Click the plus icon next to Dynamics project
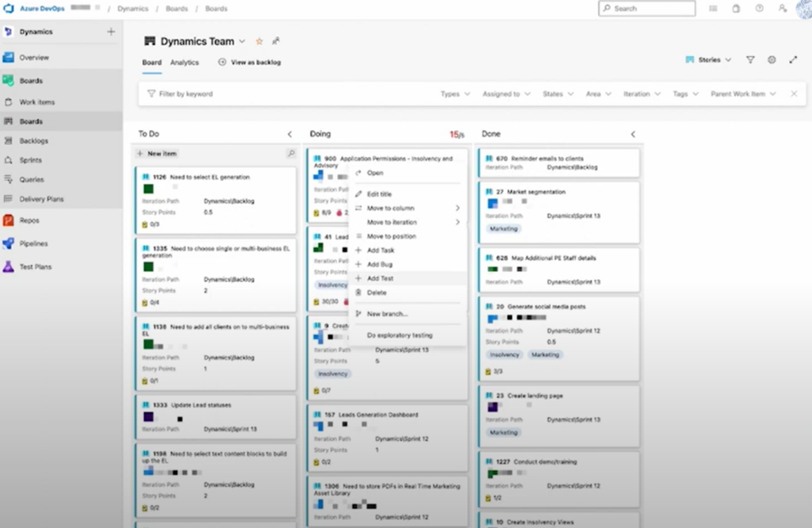This screenshot has height=528, width=812. [x=111, y=32]
